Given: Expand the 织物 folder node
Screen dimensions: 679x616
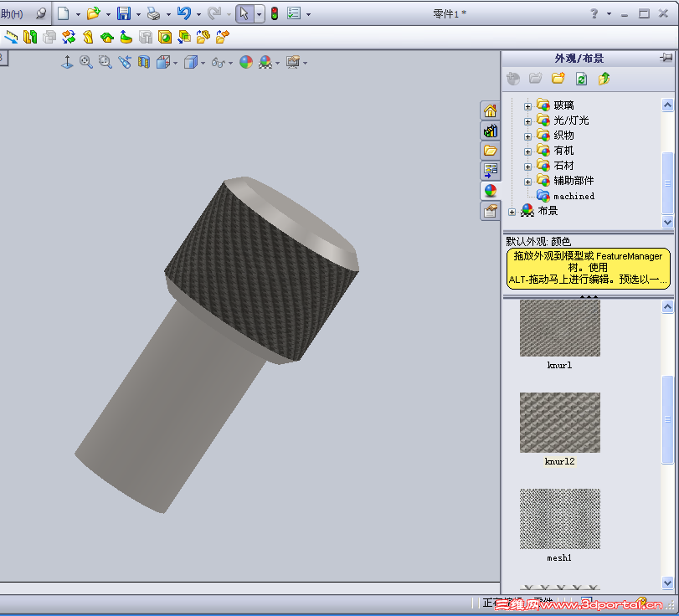Looking at the screenshot, I should 527,136.
